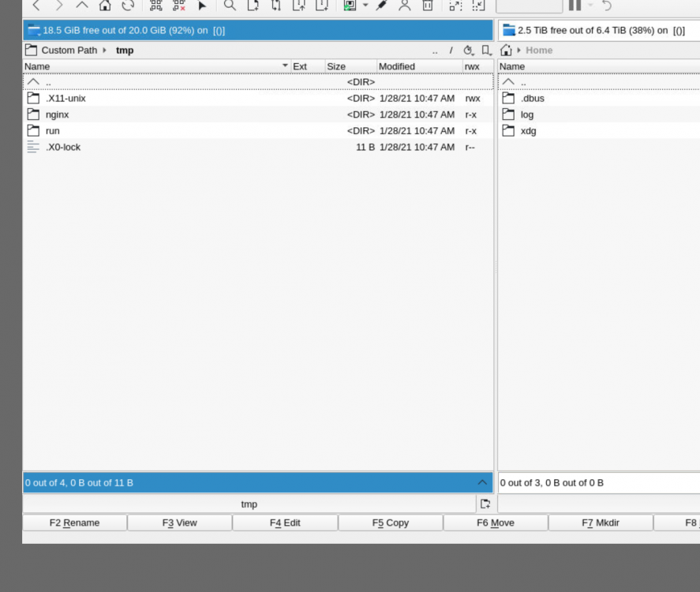Click the document with up-arrow icon
Screen dimensions: 700x592
pyautogui.click(x=298, y=6)
